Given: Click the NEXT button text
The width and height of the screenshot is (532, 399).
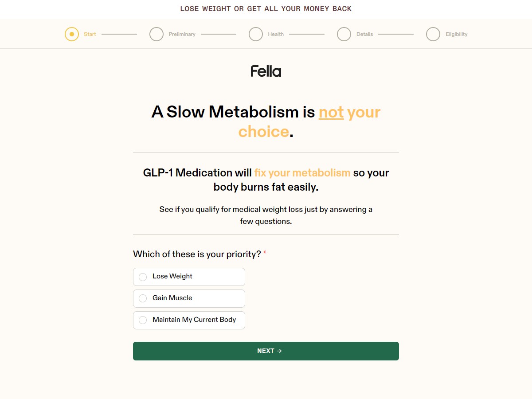Looking at the screenshot, I should click(266, 351).
